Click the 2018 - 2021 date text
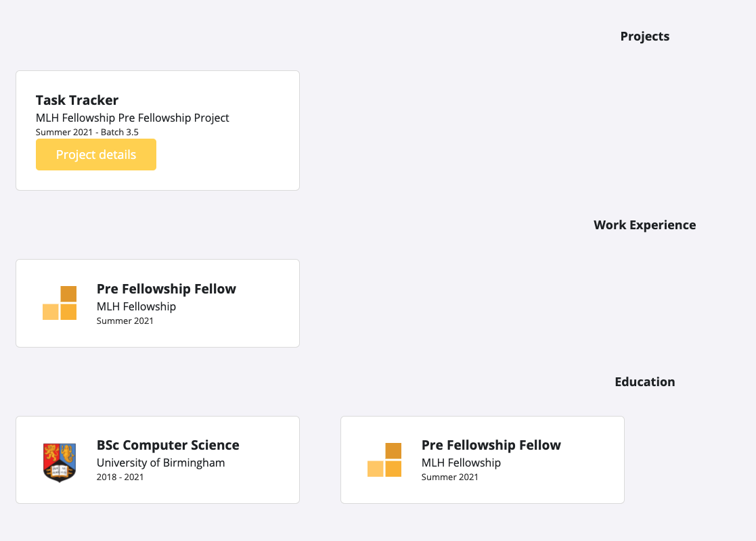756x541 pixels. (120, 477)
